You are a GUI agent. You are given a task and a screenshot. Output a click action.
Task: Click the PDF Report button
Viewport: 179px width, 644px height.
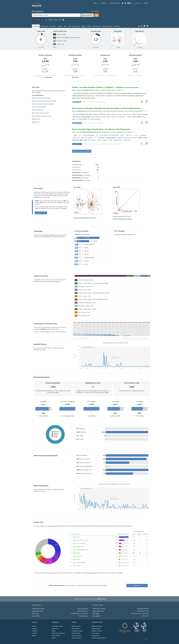coord(137,585)
